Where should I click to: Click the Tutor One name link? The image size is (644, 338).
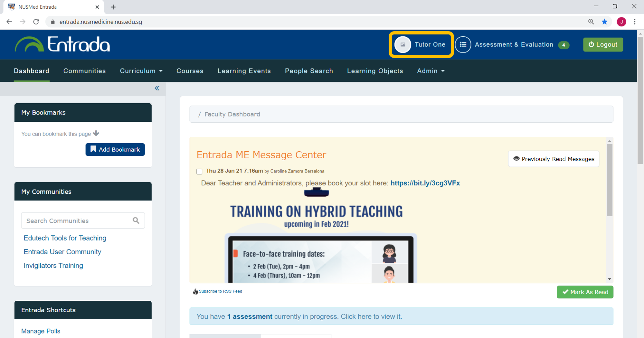click(x=430, y=44)
